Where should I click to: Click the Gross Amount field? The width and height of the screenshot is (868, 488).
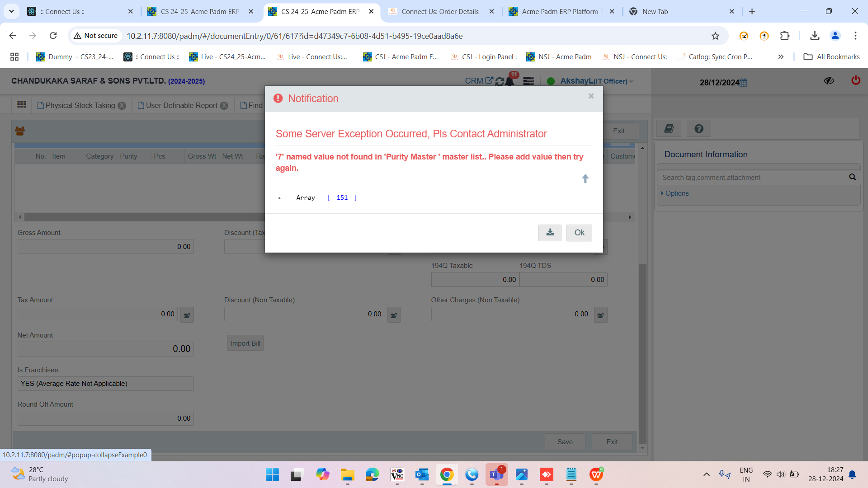106,247
